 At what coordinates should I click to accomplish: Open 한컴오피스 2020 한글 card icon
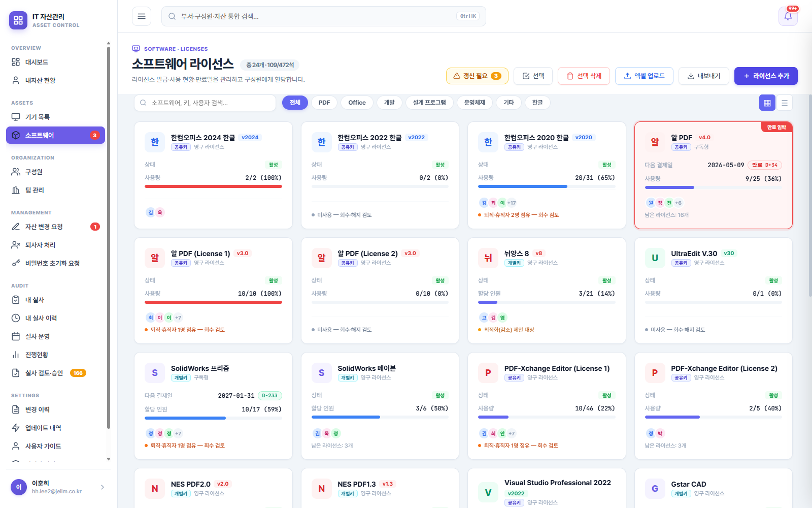pos(488,142)
